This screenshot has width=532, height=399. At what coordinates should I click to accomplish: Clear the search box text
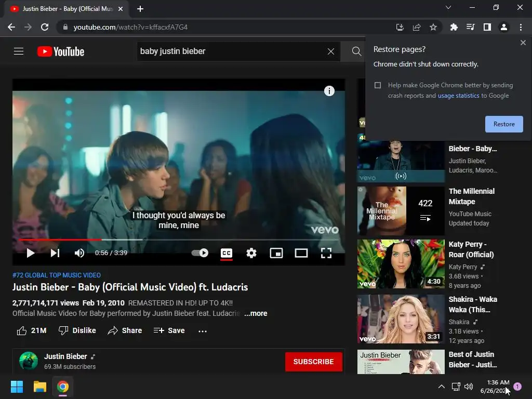[x=331, y=51]
